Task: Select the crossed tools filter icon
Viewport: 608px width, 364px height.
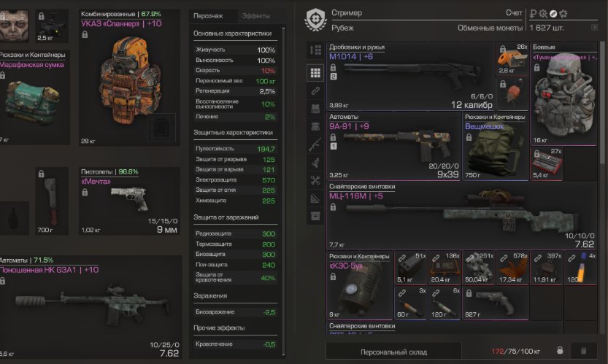Action: (x=315, y=180)
